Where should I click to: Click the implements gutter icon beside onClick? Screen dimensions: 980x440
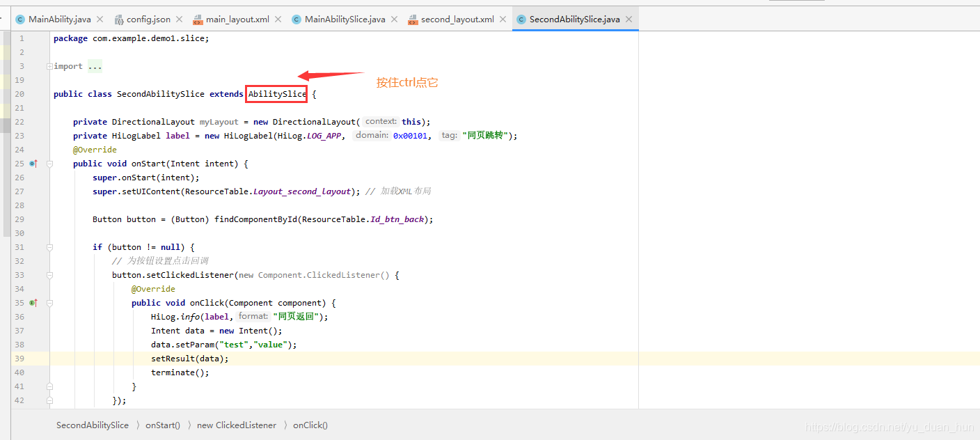(x=33, y=303)
